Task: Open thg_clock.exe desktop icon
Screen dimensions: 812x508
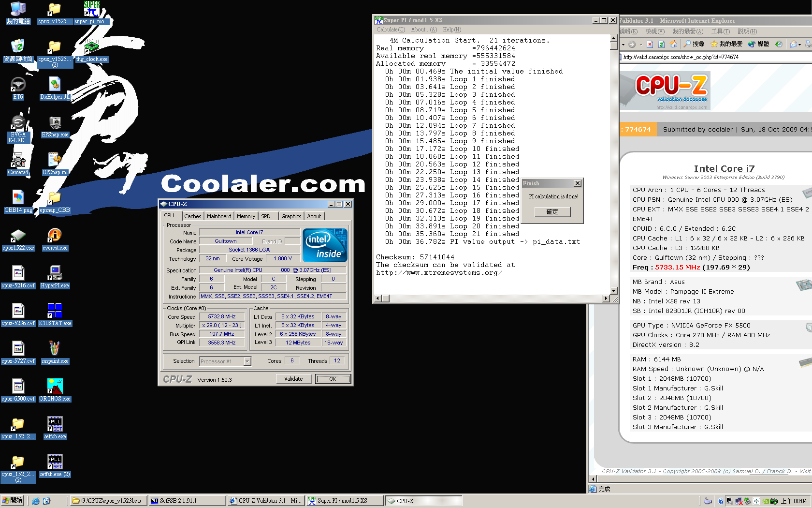Action: tap(92, 50)
